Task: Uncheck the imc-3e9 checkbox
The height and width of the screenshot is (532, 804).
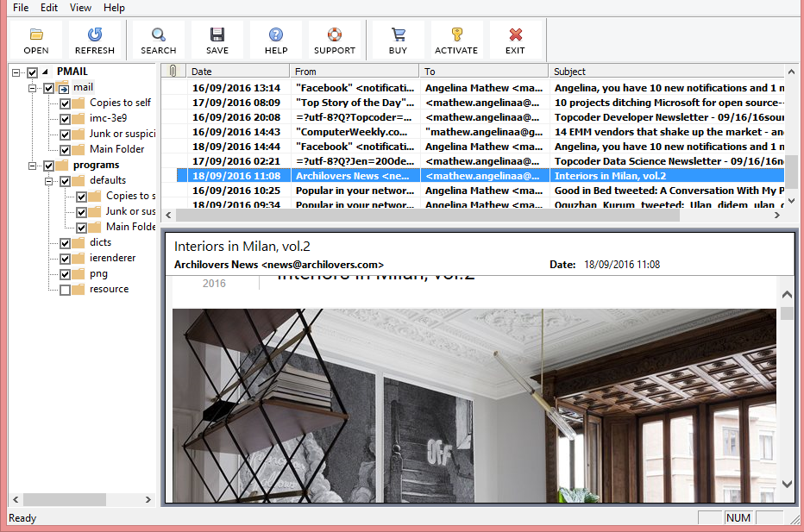Action: click(x=65, y=119)
